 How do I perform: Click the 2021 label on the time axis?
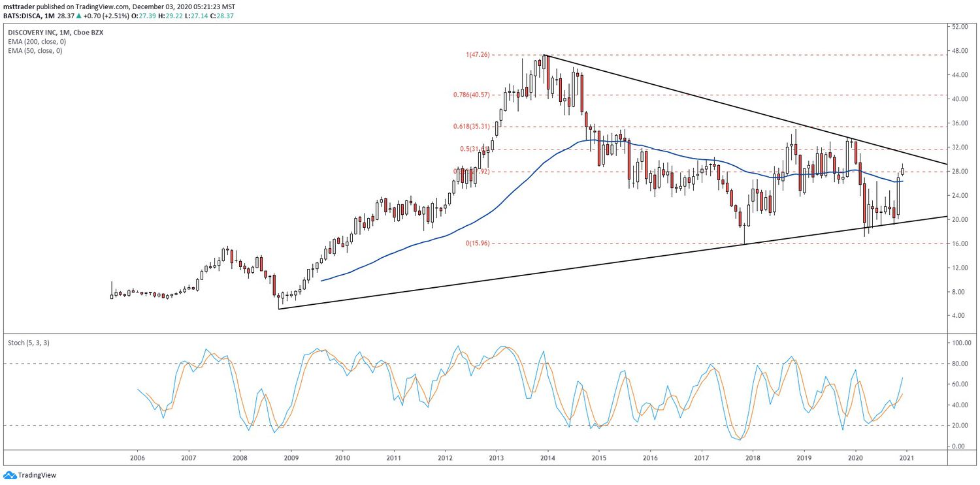tap(908, 459)
